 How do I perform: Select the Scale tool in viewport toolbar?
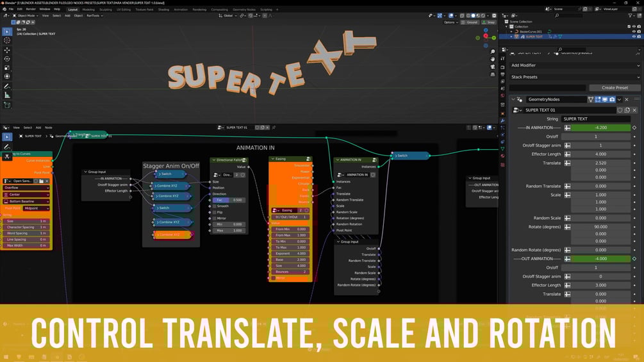click(x=7, y=68)
